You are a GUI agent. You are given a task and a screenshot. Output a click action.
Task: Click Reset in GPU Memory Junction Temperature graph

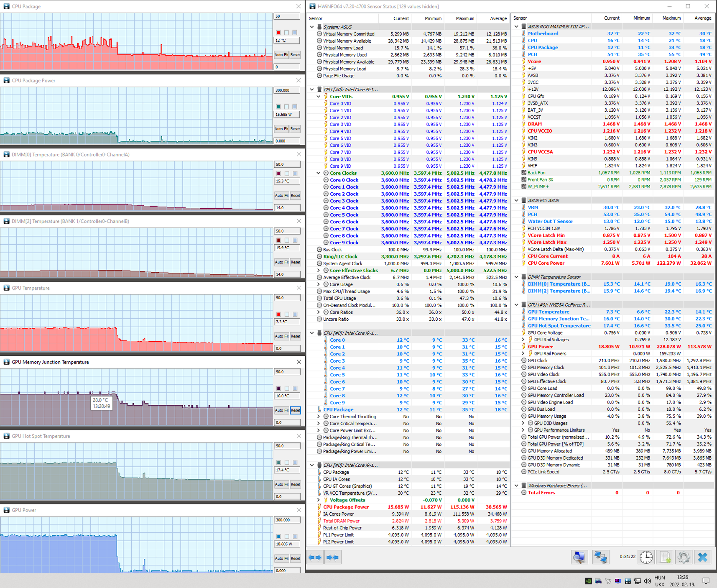(295, 410)
